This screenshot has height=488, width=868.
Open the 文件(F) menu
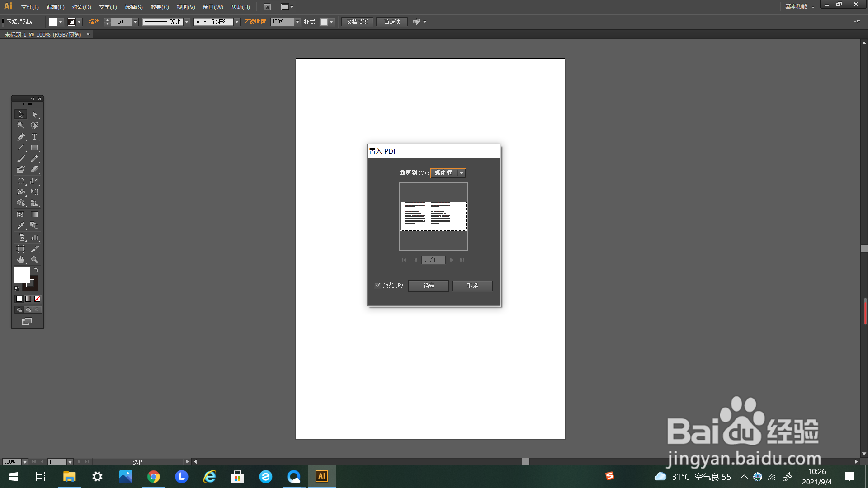pyautogui.click(x=30, y=7)
